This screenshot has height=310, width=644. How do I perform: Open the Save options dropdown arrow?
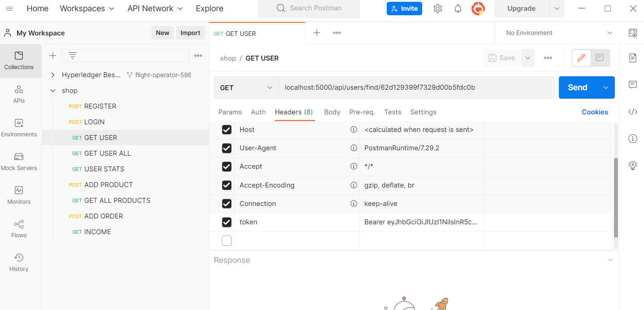[528, 58]
